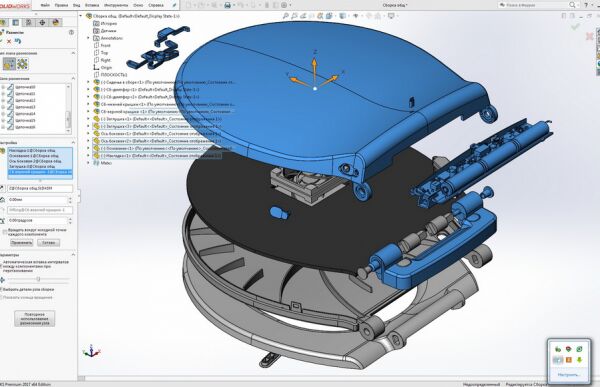Click reuse subassembly explode button
The image size is (600, 387).
pos(34,318)
